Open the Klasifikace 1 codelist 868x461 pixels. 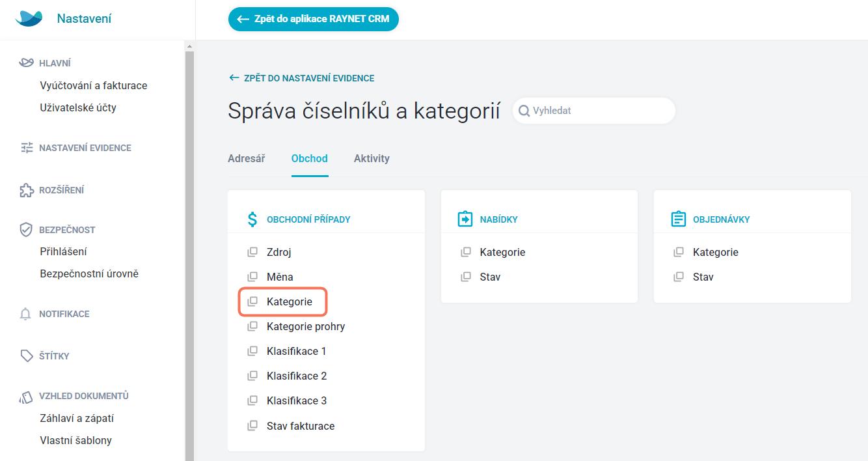coord(297,351)
